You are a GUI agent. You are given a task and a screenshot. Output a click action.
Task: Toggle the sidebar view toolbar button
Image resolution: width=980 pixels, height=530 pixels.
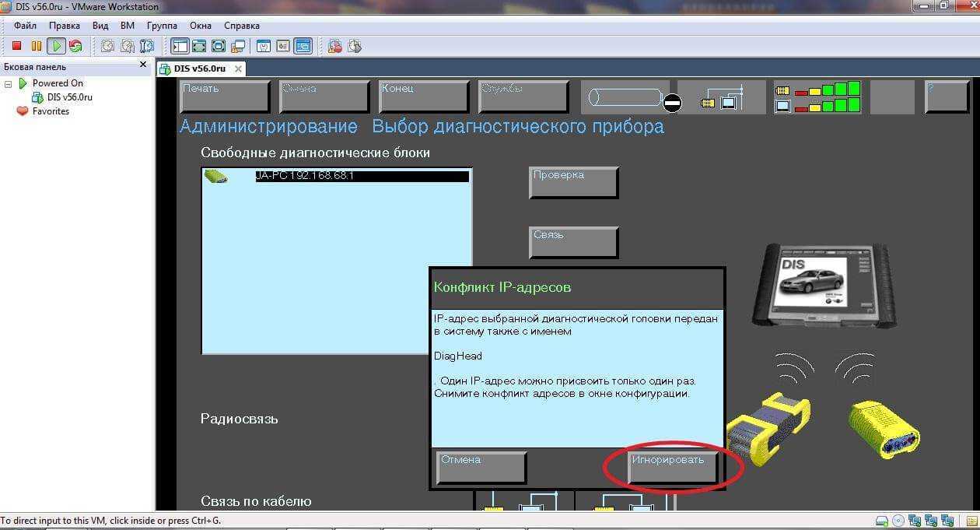click(x=179, y=47)
